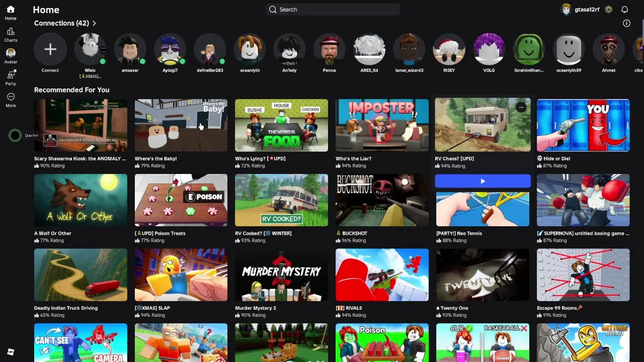Open Penna's avatar in connections

(329, 49)
